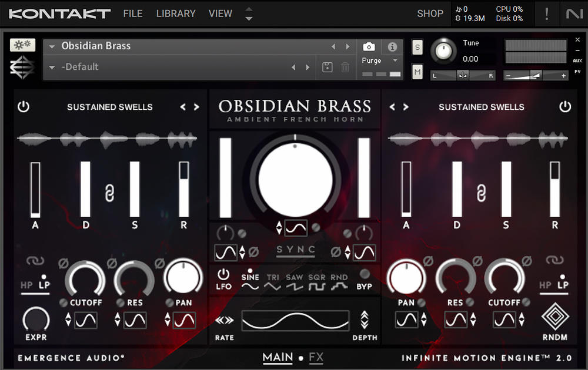Open the SHOP link

[x=430, y=14]
